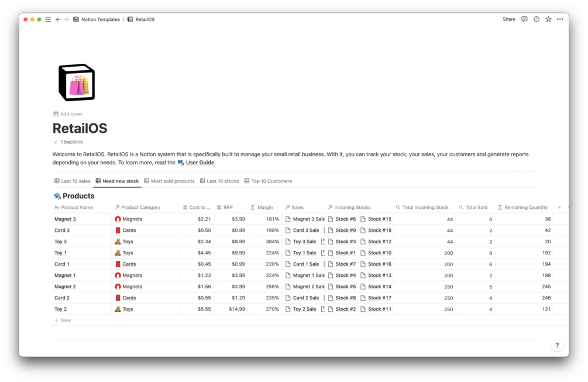588x382 pixels.
Task: Open Most sold products tab
Action: [x=169, y=181]
